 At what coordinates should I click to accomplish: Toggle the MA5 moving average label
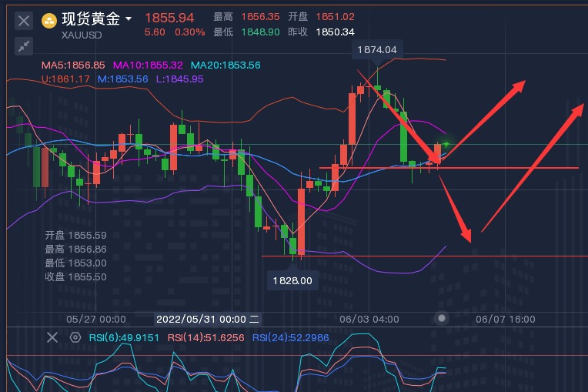point(75,65)
